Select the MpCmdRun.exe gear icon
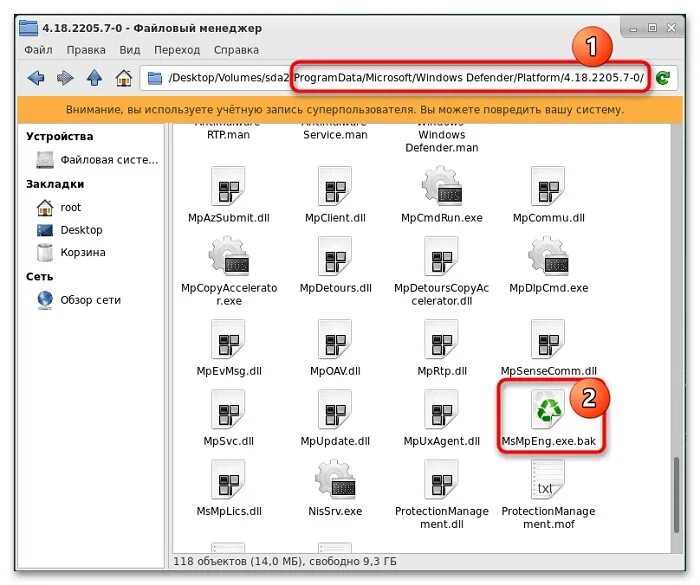700x585 pixels. click(x=442, y=185)
